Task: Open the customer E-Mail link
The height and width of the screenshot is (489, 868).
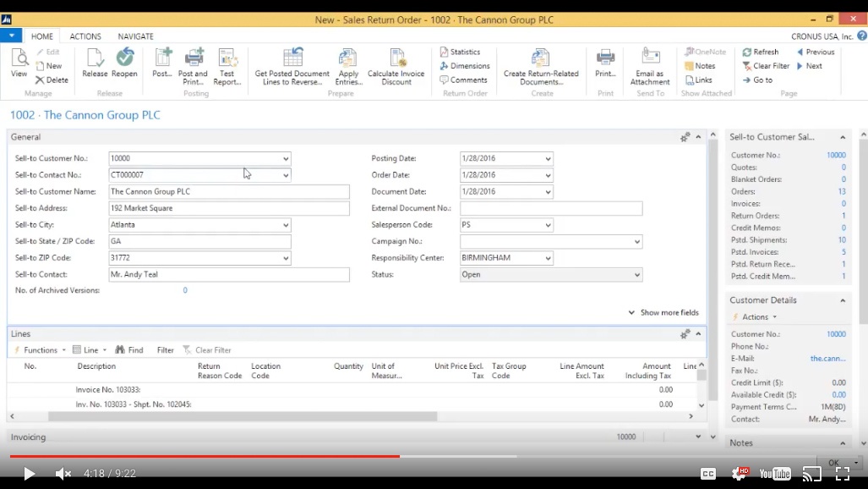Action: click(827, 359)
